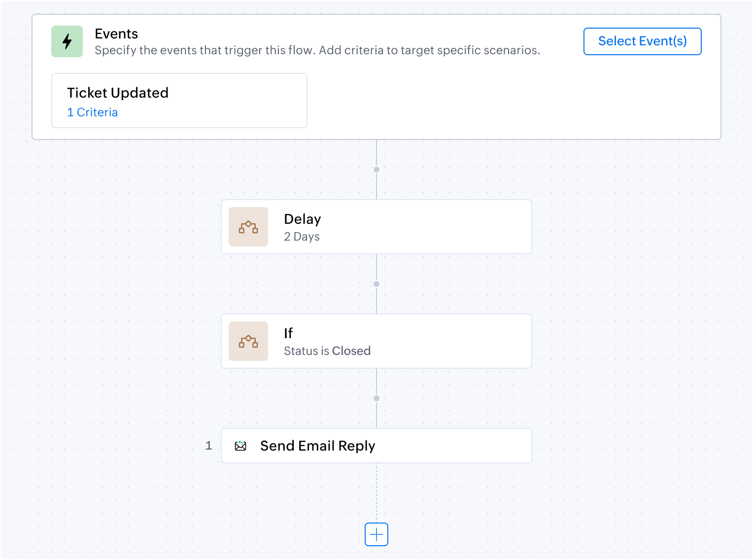Click the action number 1 label

point(208,446)
